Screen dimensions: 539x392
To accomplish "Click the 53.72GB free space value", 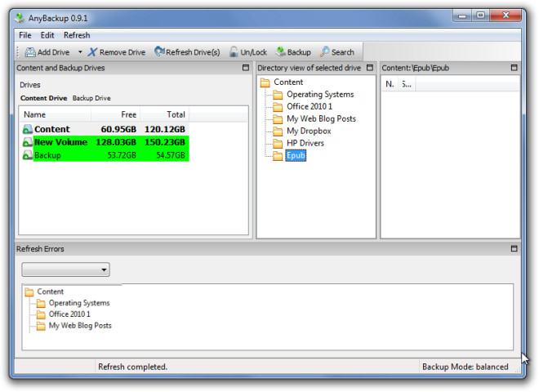I will click(x=122, y=155).
